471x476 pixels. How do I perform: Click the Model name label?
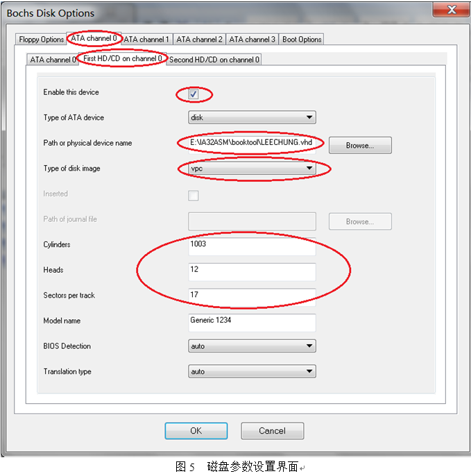point(62,321)
